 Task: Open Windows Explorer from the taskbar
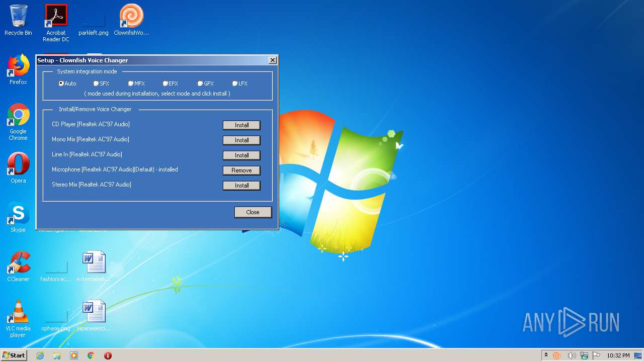57,355
